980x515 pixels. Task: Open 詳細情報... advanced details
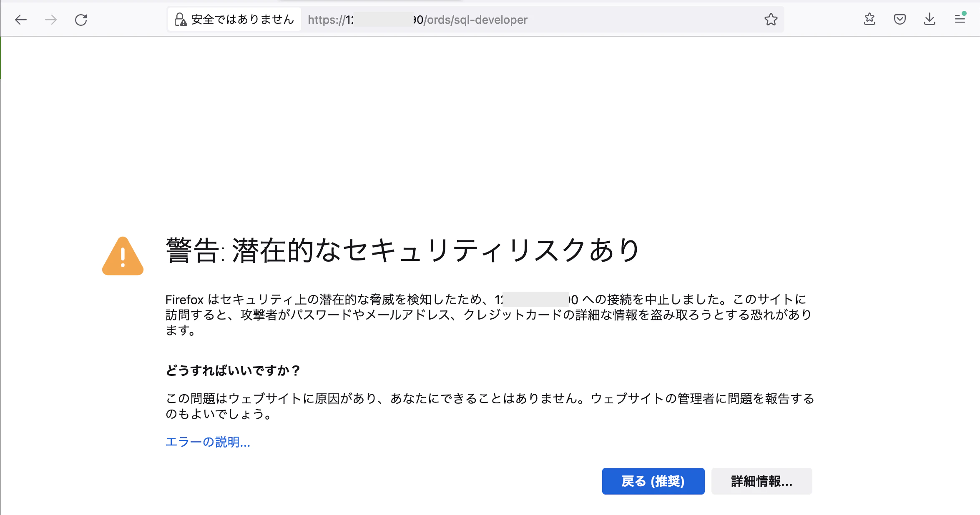click(x=761, y=481)
